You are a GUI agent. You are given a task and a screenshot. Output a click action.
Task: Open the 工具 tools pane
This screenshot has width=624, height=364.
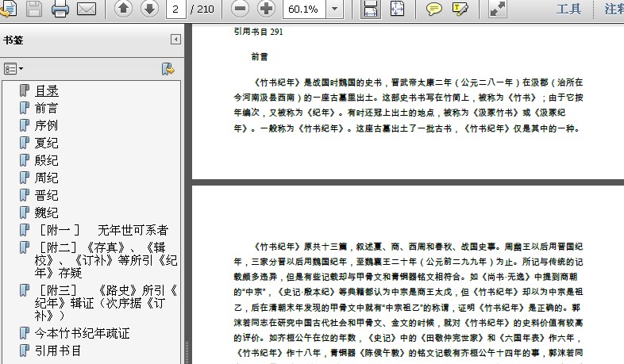click(x=568, y=10)
